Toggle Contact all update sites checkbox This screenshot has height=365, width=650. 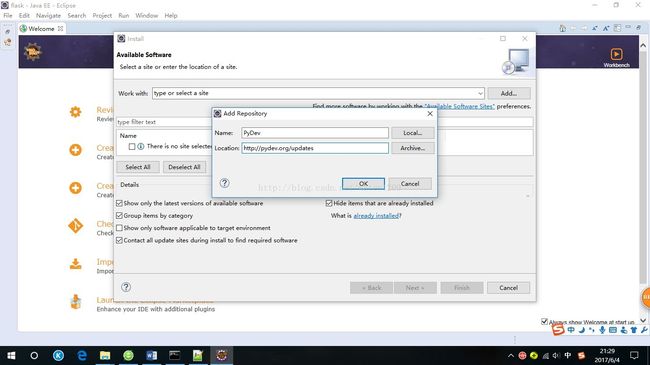119,240
